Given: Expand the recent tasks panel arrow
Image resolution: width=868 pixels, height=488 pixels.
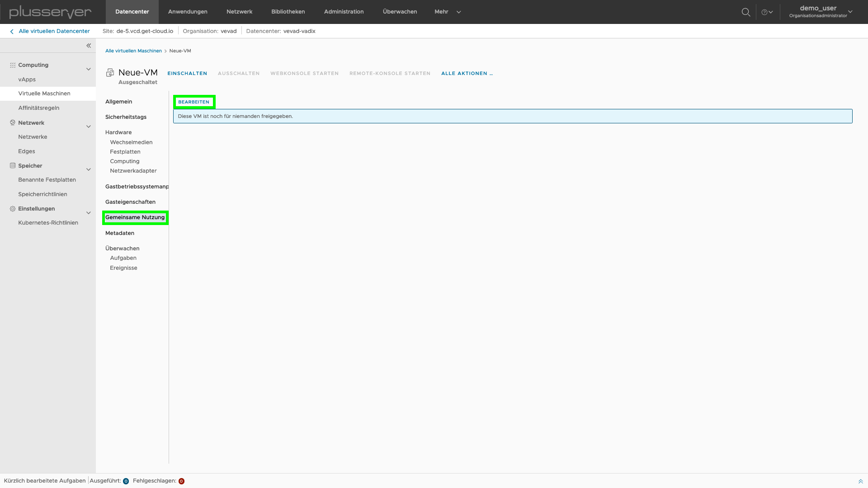Looking at the screenshot, I should tap(861, 481).
